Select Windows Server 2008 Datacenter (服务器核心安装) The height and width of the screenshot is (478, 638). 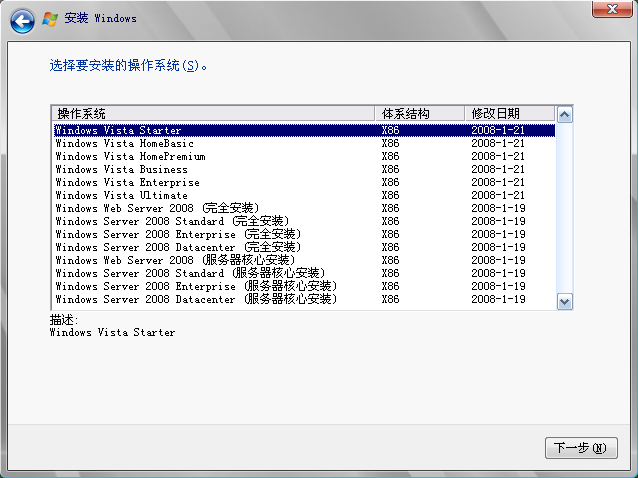[304, 299]
